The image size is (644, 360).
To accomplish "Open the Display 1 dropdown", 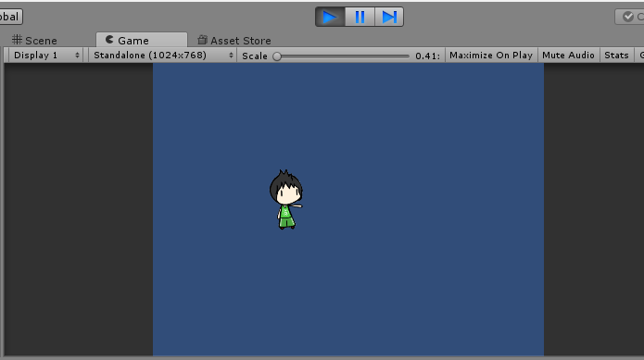I will 46,56.
